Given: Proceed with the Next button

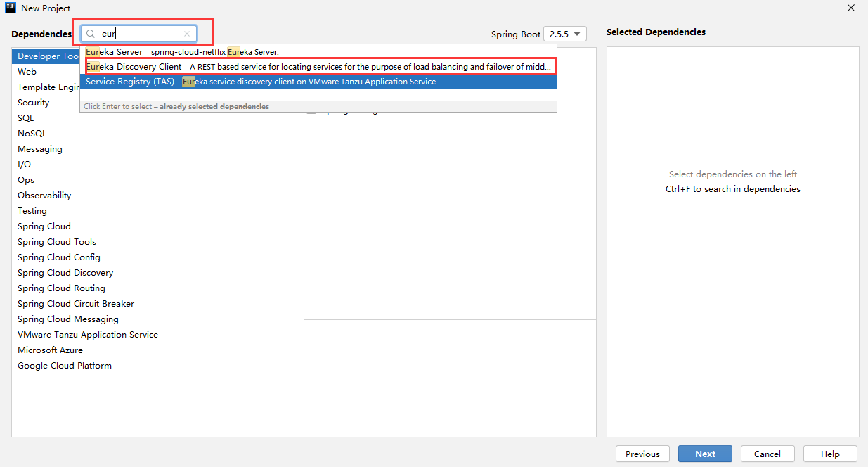Looking at the screenshot, I should pos(705,454).
